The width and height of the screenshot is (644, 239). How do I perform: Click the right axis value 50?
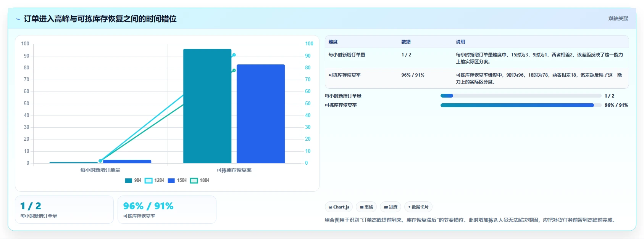(x=308, y=103)
